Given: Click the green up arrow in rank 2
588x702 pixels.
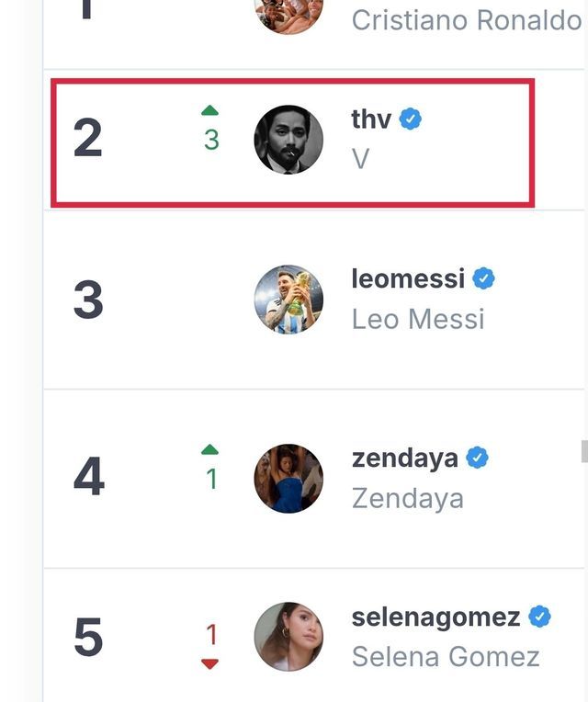Looking at the screenshot, I should [210, 111].
